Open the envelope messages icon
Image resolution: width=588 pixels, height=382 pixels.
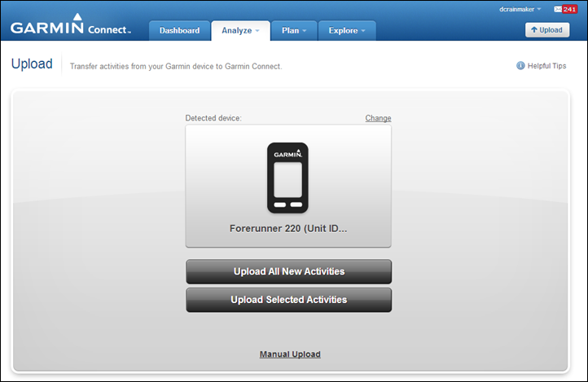pos(556,9)
